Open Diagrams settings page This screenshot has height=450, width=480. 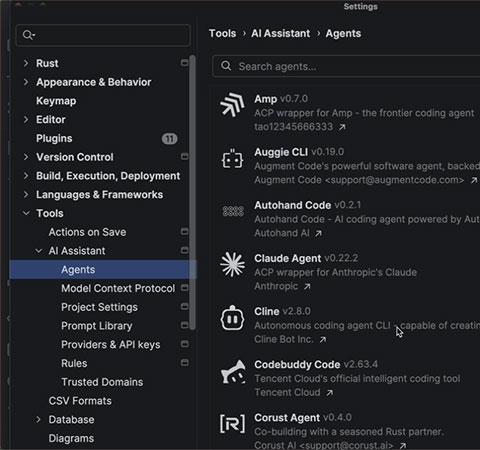tap(71, 438)
